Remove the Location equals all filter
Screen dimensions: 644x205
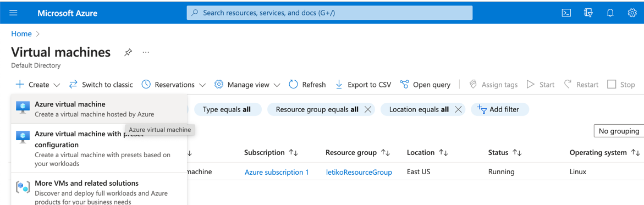coord(459,109)
